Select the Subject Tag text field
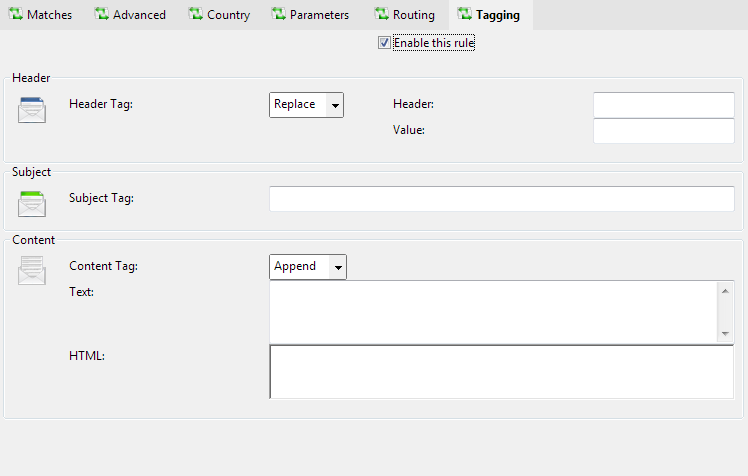The height and width of the screenshot is (476, 748). pos(501,199)
